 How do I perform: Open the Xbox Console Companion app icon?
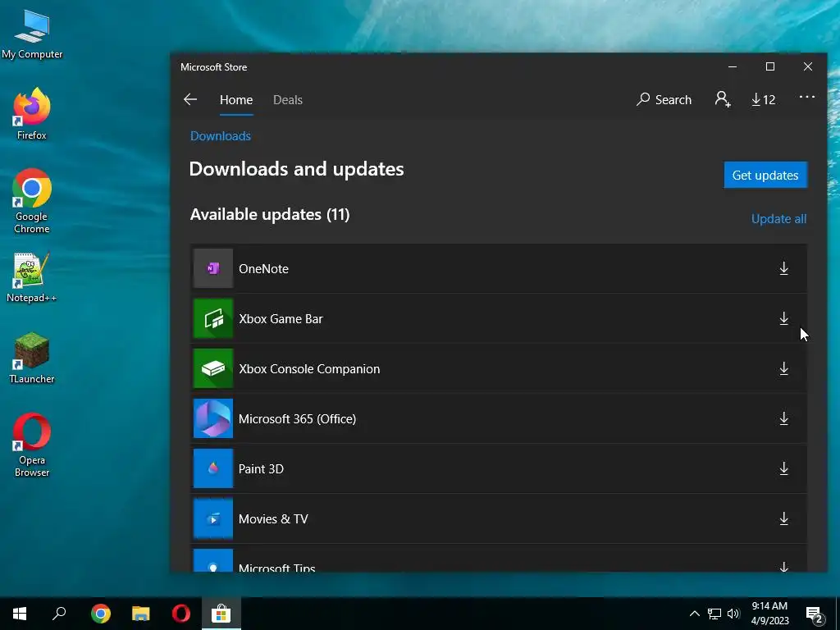pos(213,368)
